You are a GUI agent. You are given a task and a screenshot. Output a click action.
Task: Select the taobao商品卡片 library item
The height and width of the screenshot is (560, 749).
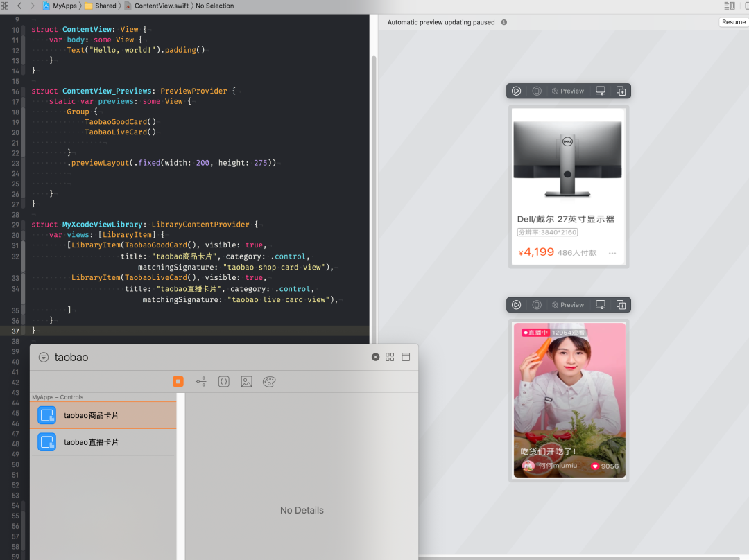tap(103, 415)
